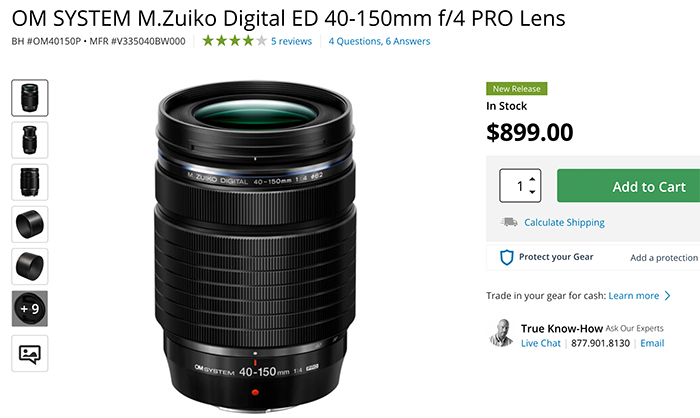
Task: Expand the Learn more trade-in chevron
Action: click(x=668, y=296)
